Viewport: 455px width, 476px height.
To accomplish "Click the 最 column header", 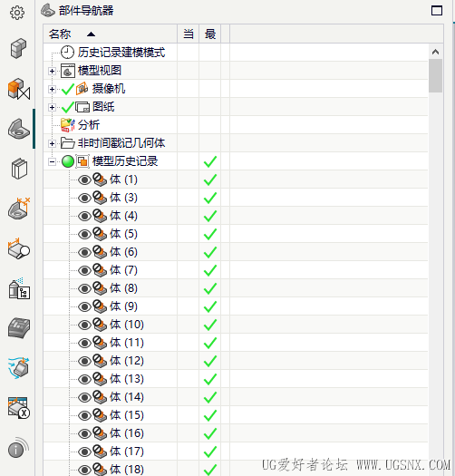I will click(210, 34).
